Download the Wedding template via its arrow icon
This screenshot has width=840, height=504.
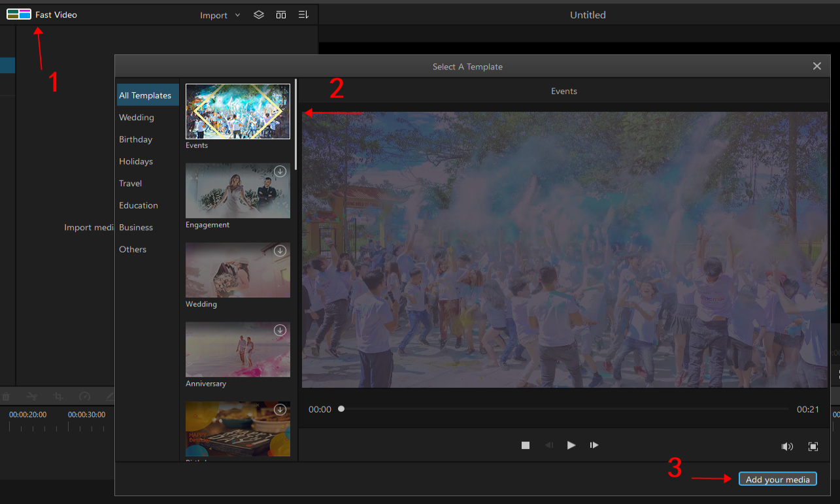pos(280,250)
